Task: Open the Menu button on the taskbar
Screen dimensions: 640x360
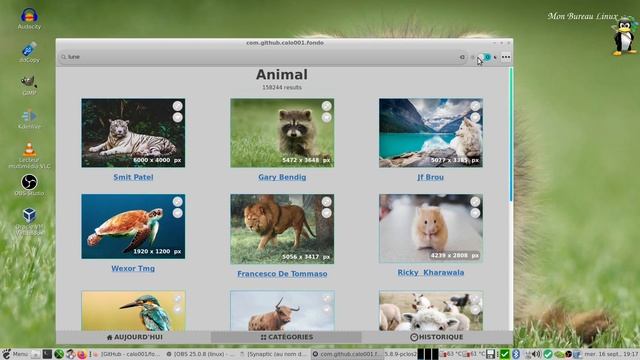Action: point(15,354)
